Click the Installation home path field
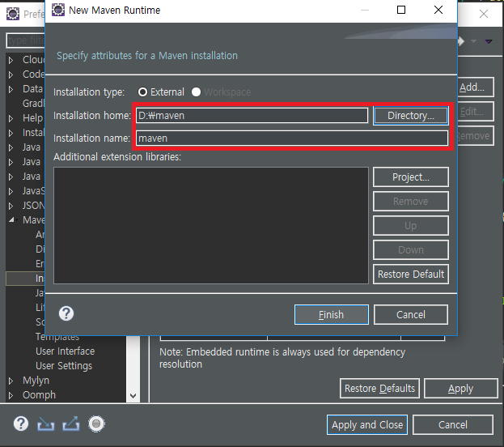The image size is (504, 447). 252,116
